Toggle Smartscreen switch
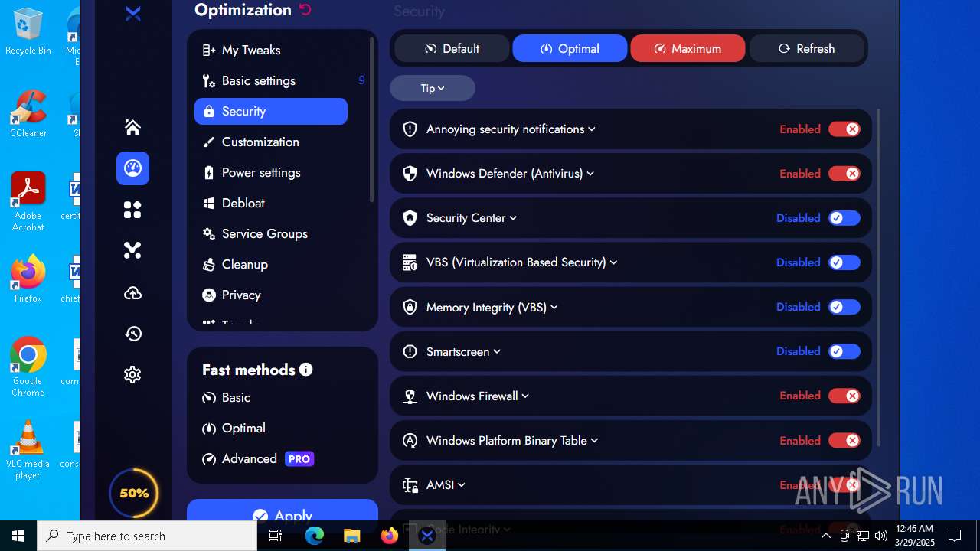This screenshot has height=551, width=980. click(844, 351)
